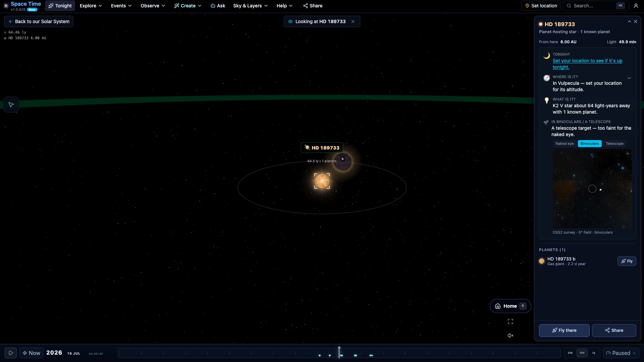The width and height of the screenshot is (644, 362).
Task: Collapse the HD 189733 info panel
Action: (x=629, y=21)
